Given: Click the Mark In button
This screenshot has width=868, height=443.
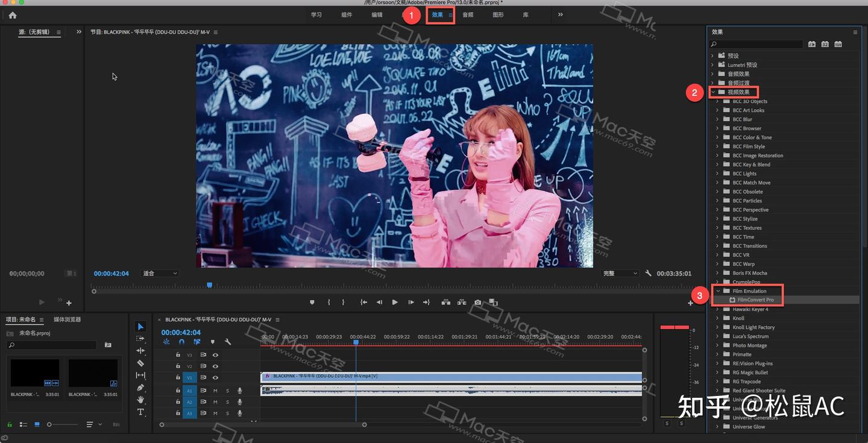Looking at the screenshot, I should [329, 302].
